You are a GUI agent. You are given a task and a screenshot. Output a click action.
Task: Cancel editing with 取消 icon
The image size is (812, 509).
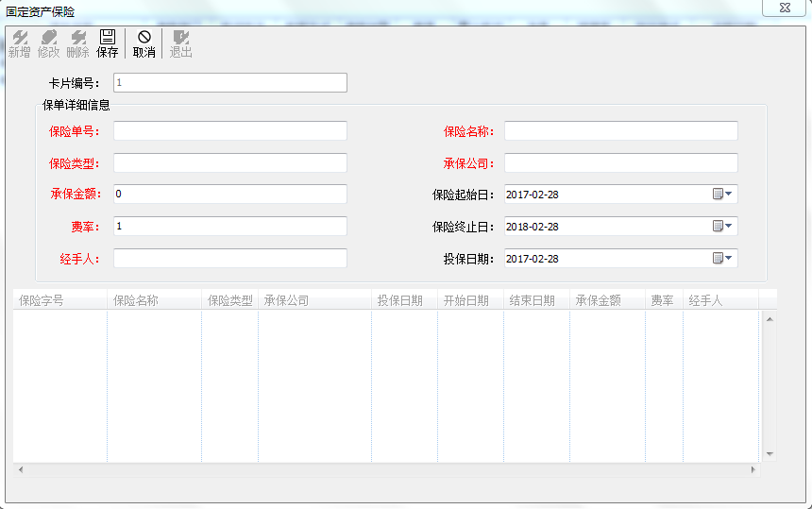pyautogui.click(x=144, y=43)
